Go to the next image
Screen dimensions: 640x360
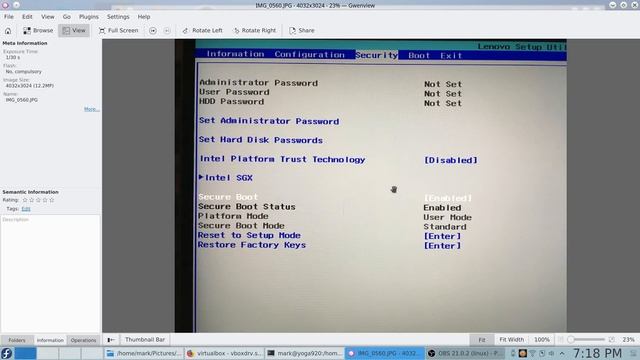coord(167,31)
